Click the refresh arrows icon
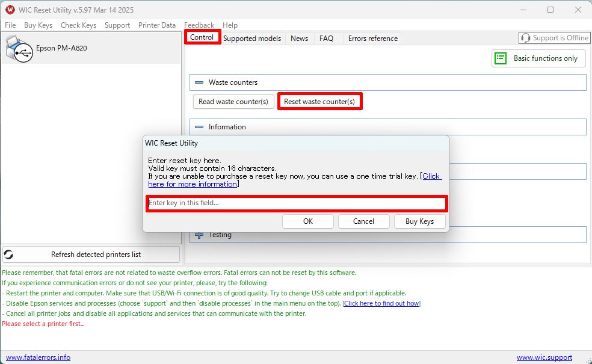The width and height of the screenshot is (592, 364). pos(9,254)
